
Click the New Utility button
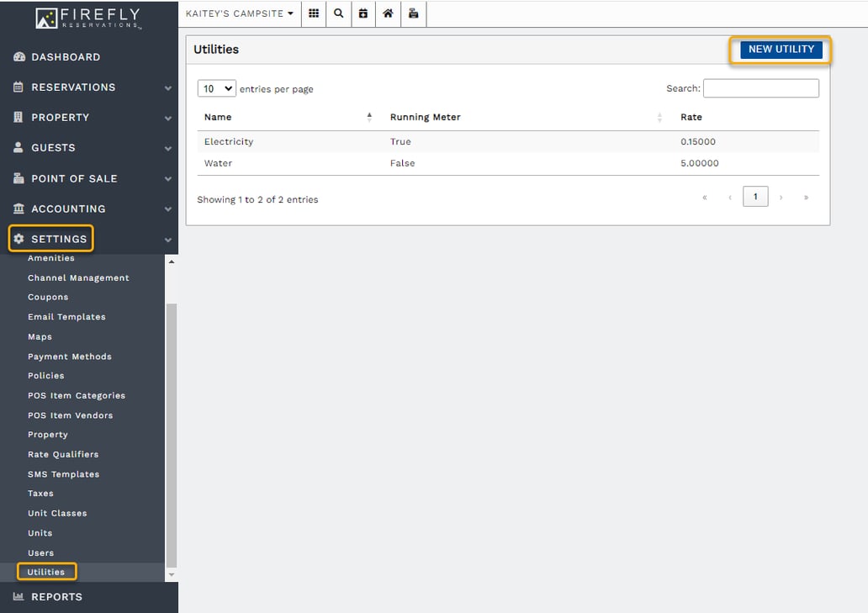coord(780,50)
